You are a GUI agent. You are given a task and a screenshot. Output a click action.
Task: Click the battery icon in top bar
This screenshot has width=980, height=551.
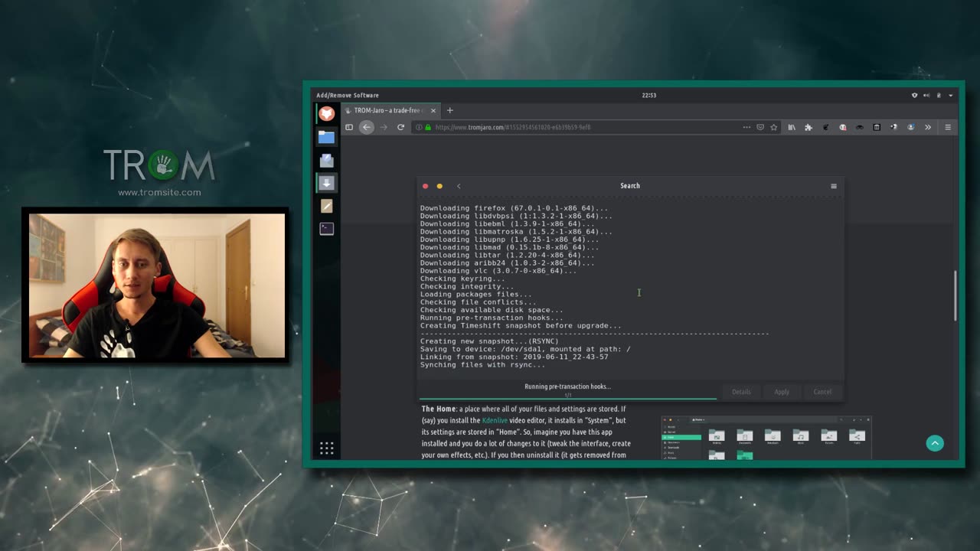pyautogui.click(x=939, y=96)
